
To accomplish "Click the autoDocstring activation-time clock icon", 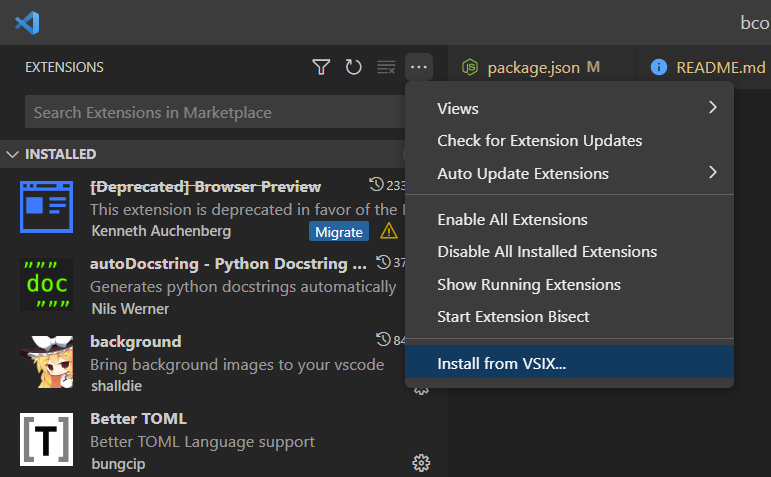I will [x=383, y=262].
